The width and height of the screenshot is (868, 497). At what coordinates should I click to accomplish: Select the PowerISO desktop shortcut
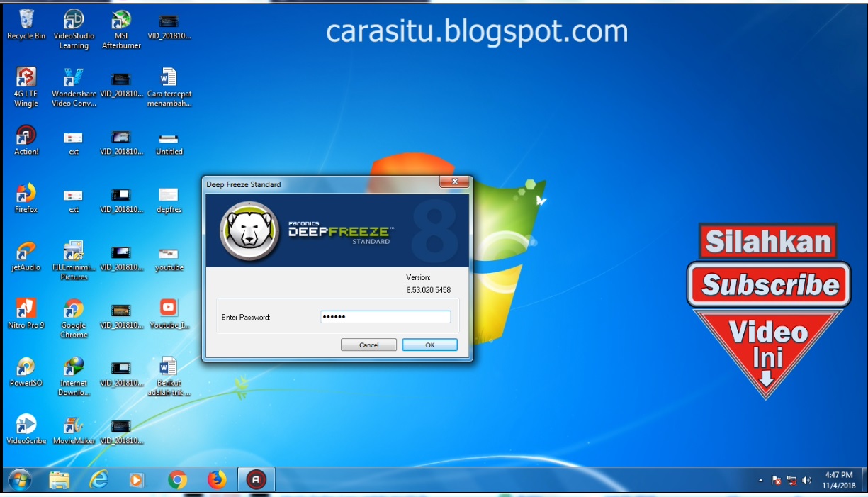click(26, 373)
